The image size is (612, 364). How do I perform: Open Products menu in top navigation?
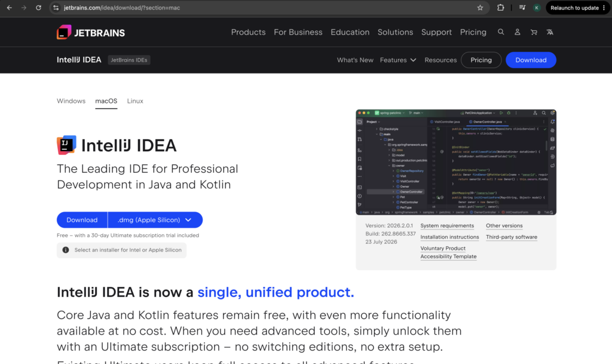click(x=248, y=32)
